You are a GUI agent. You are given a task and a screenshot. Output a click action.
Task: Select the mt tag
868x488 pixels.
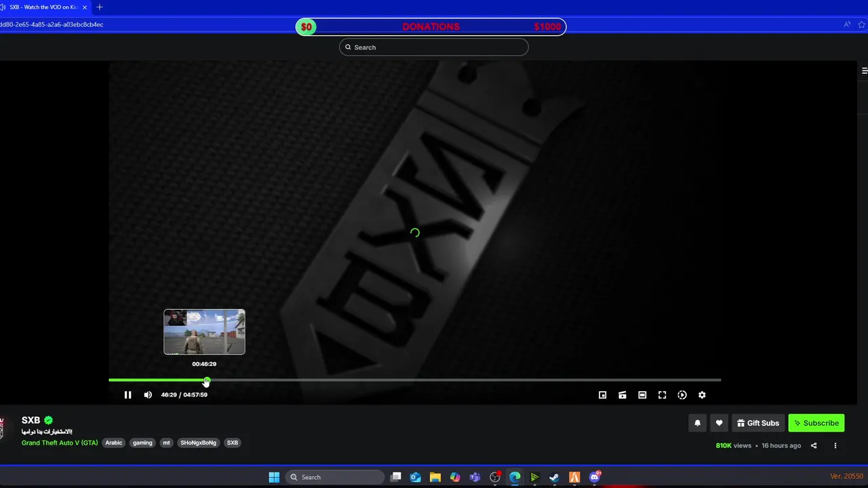(x=166, y=443)
